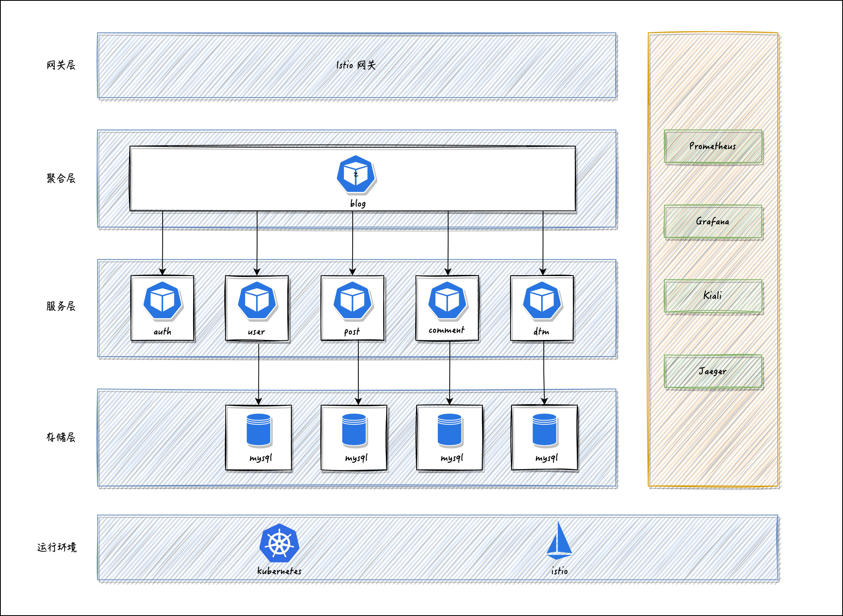Viewport: 843px width, 616px height.
Task: Click the Prometheus box
Action: coord(713,146)
